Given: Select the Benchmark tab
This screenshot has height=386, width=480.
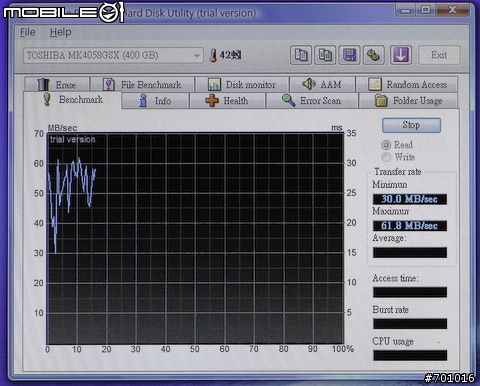Looking at the screenshot, I should [73, 100].
